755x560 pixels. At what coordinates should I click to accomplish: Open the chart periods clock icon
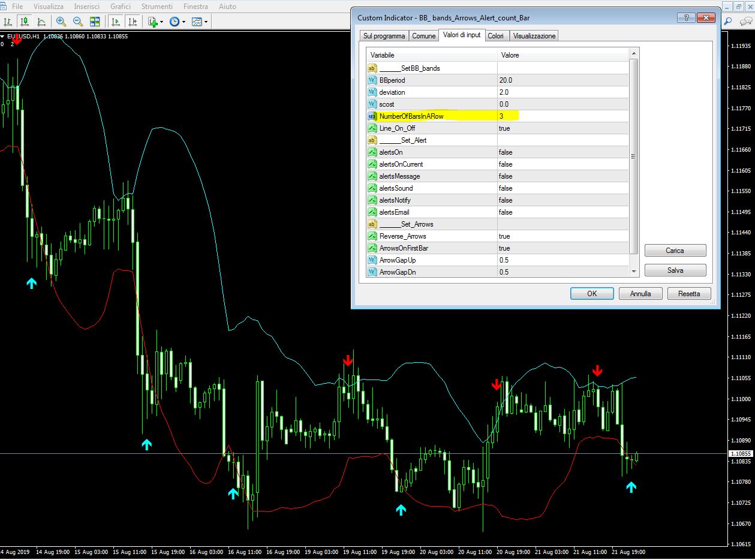tap(174, 22)
